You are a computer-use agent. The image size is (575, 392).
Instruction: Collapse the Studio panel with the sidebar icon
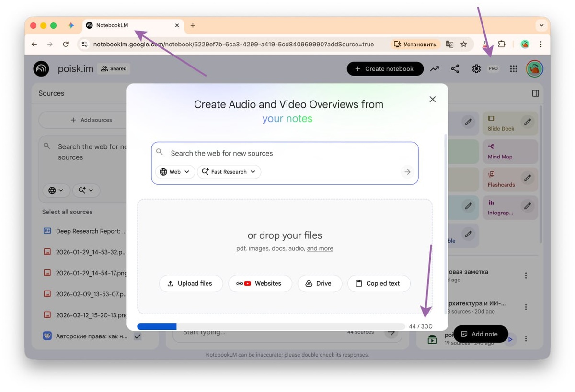pos(536,93)
